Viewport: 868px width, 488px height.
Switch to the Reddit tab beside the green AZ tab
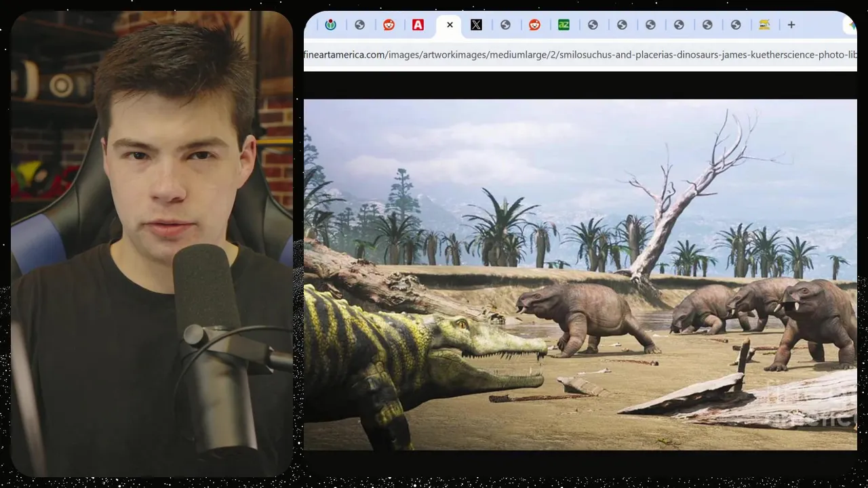coord(535,25)
